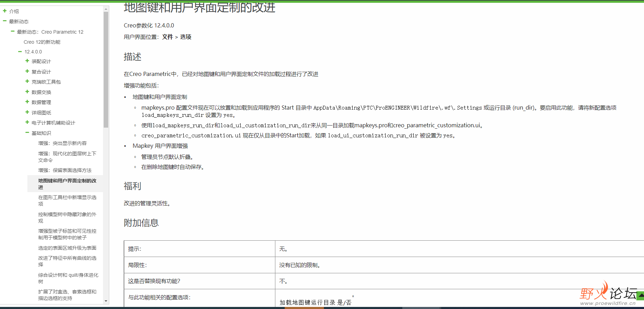Expand the 电子计算机辅助设计 node
This screenshot has height=309, width=644.
[27, 122]
